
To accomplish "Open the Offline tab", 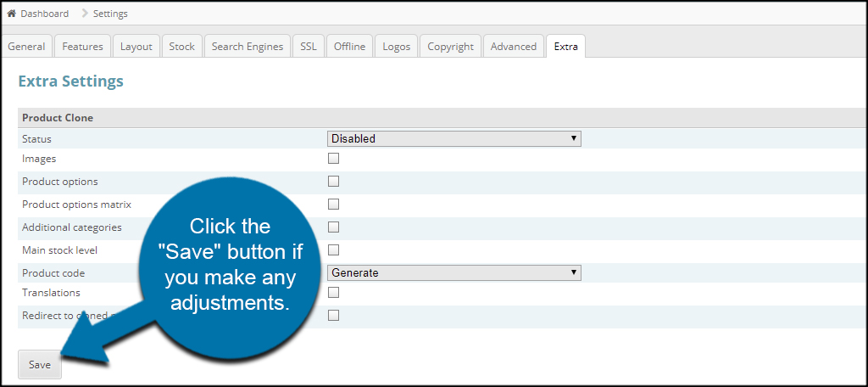I will point(349,47).
